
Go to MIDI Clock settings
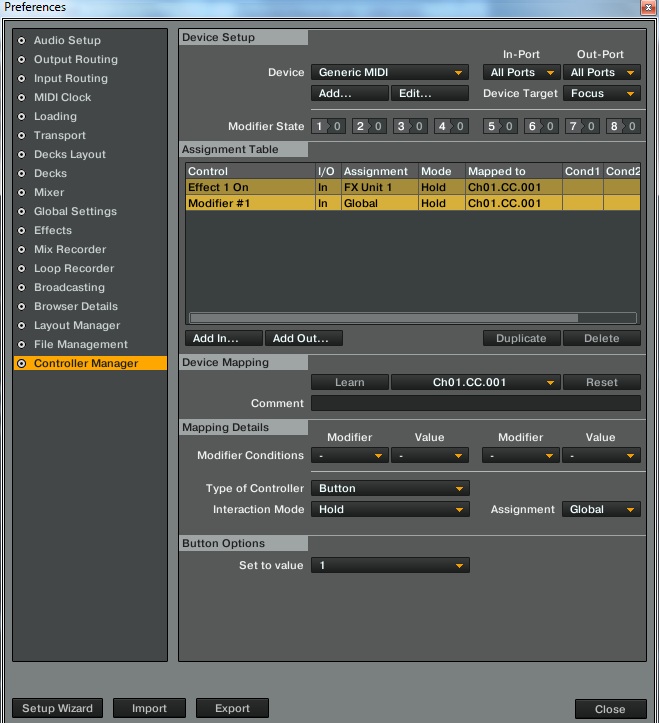pos(62,97)
